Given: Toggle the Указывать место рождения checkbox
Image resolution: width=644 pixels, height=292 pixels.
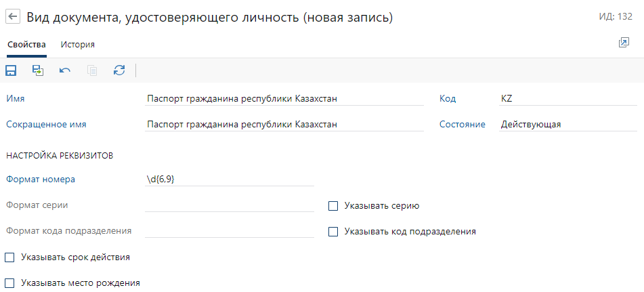Looking at the screenshot, I should pos(10,283).
